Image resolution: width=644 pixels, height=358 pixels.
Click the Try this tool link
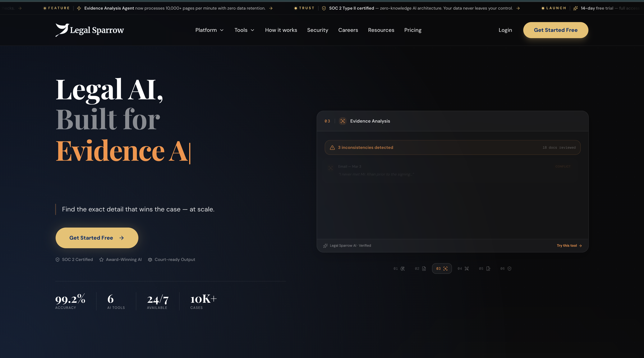(569, 246)
